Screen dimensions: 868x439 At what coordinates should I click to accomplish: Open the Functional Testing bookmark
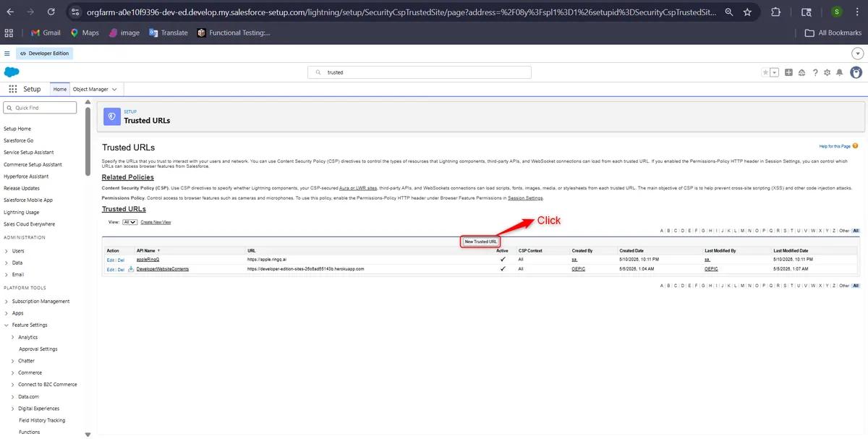[x=234, y=33]
